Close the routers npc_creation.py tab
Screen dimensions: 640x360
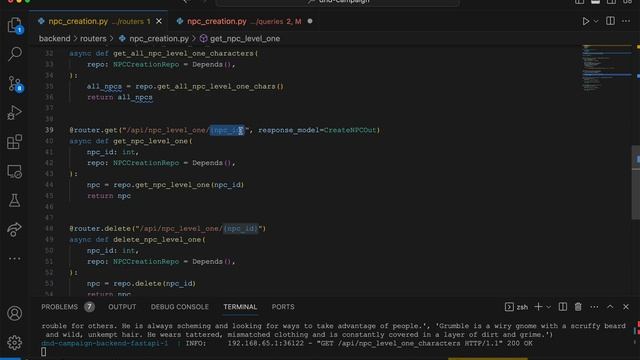[159, 21]
